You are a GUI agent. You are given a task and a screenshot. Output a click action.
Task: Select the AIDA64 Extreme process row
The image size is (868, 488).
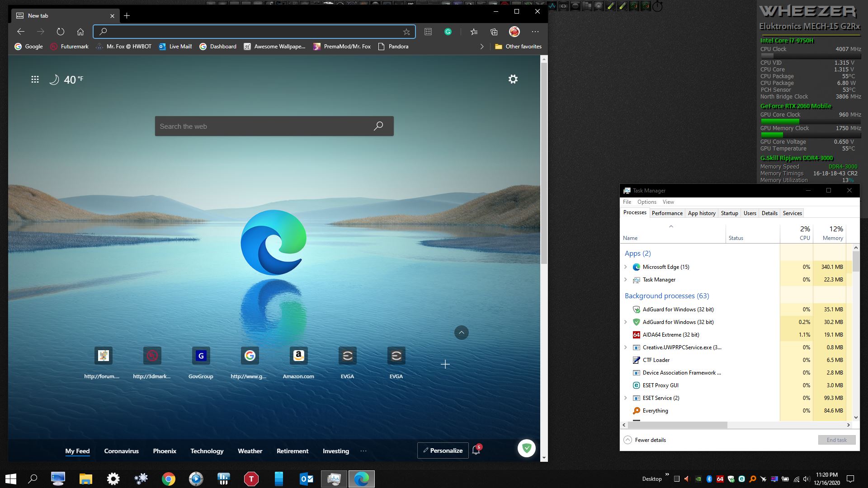(x=736, y=335)
